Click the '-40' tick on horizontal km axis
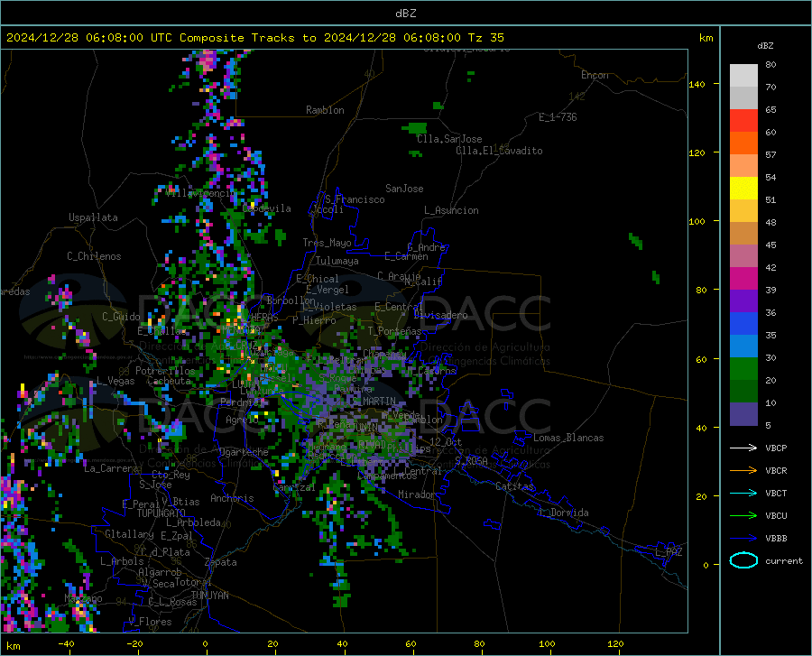 (x=65, y=644)
